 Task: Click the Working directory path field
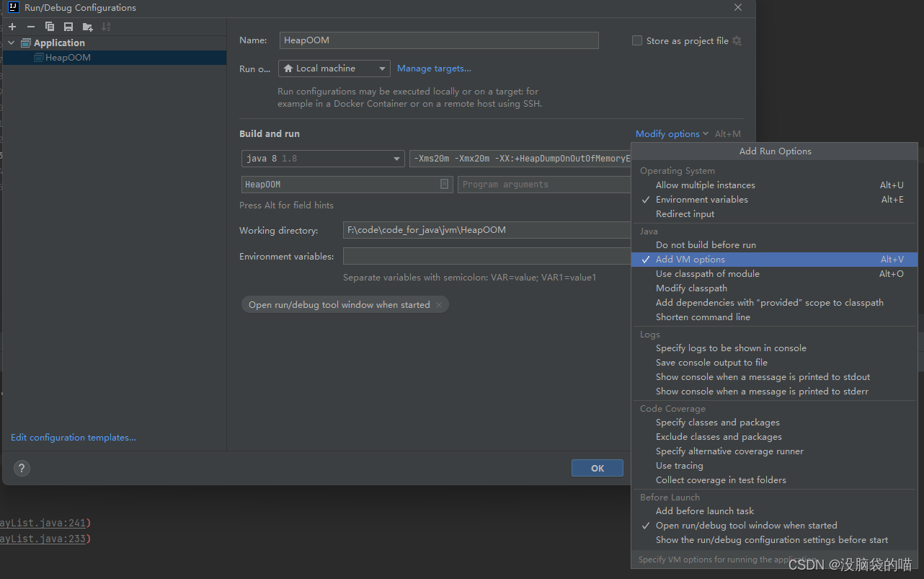487,231
